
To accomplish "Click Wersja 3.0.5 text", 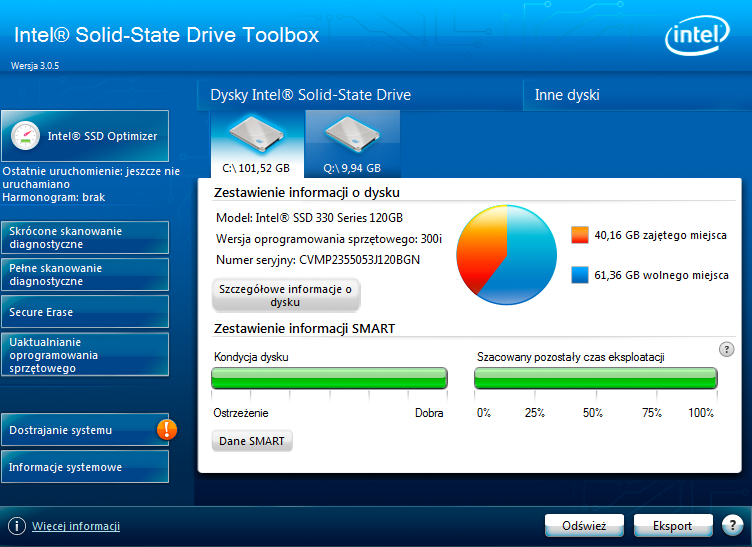I will pyautogui.click(x=35, y=66).
